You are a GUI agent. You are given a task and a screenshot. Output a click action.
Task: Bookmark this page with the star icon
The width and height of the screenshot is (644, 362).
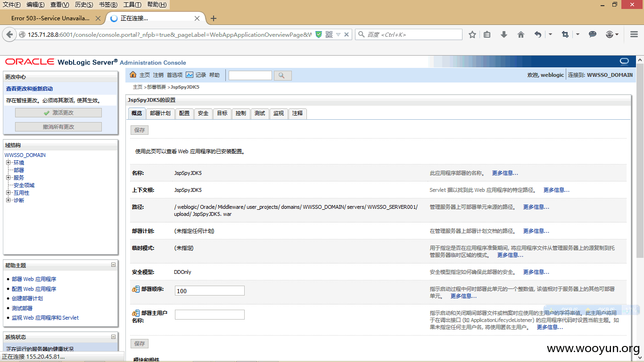(x=472, y=34)
